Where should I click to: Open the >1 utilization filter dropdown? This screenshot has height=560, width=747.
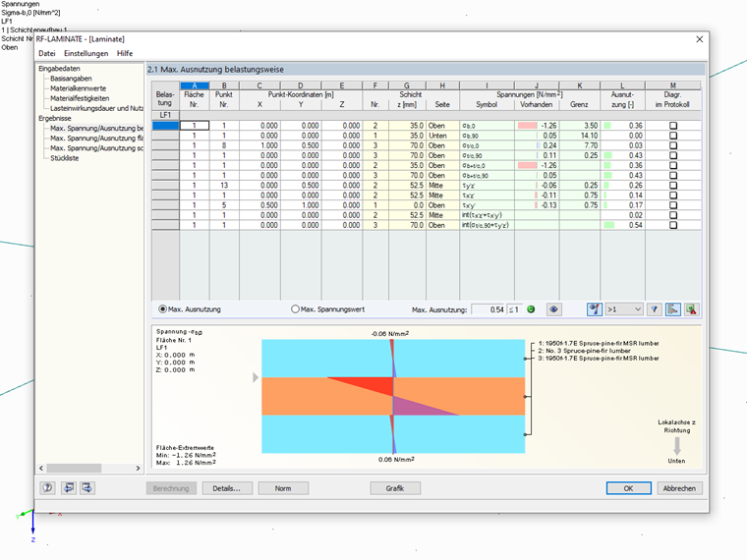click(623, 308)
